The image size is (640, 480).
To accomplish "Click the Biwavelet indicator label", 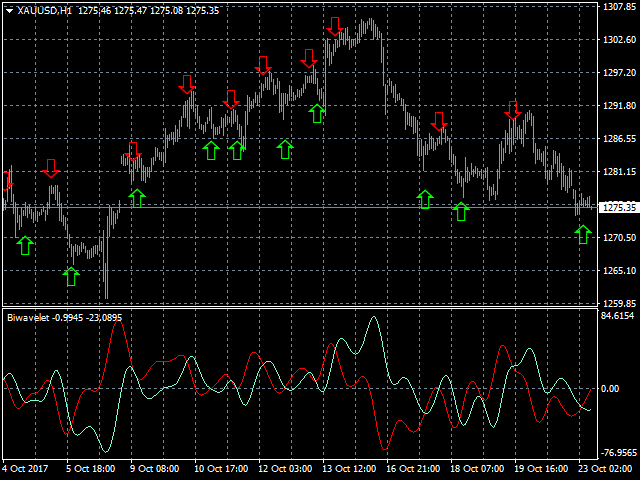I will tap(28, 318).
